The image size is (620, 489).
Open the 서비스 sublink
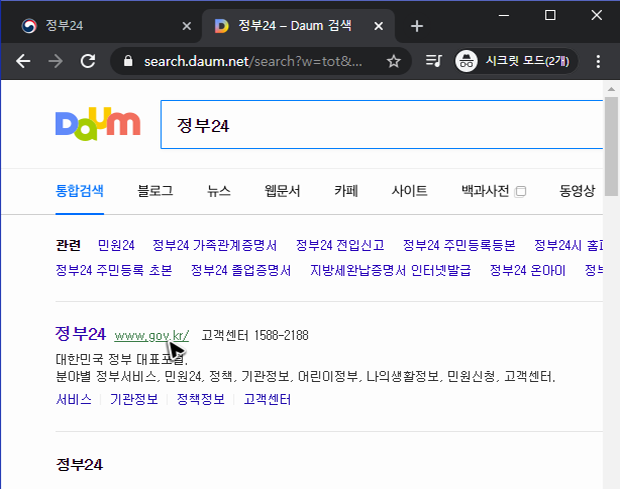click(x=74, y=400)
